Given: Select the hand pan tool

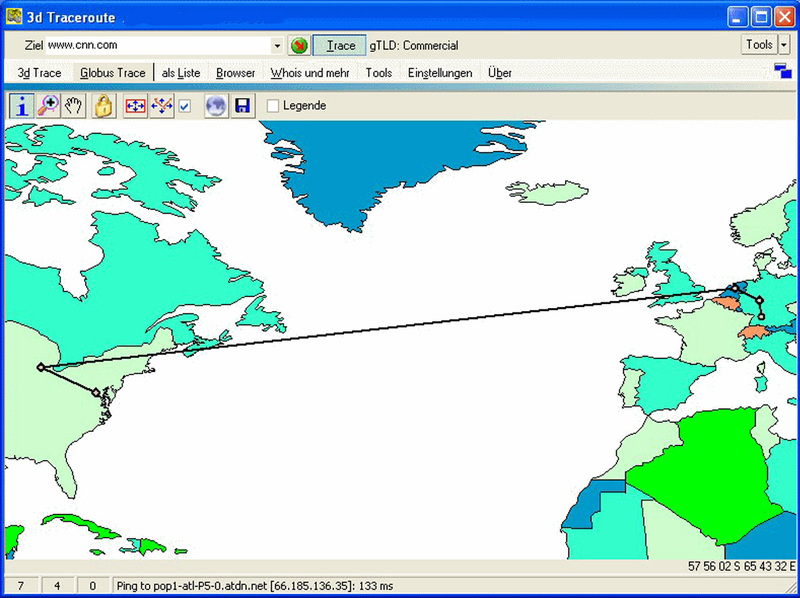Looking at the screenshot, I should [x=73, y=106].
